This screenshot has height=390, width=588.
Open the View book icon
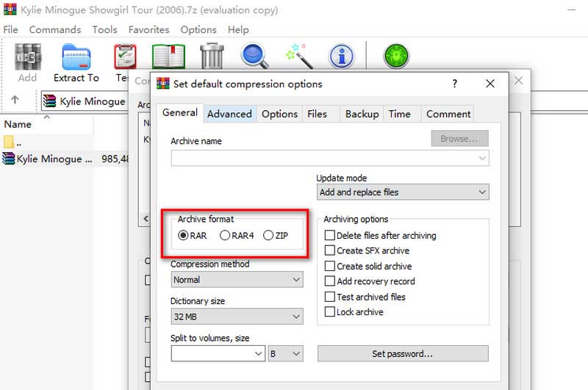click(168, 57)
